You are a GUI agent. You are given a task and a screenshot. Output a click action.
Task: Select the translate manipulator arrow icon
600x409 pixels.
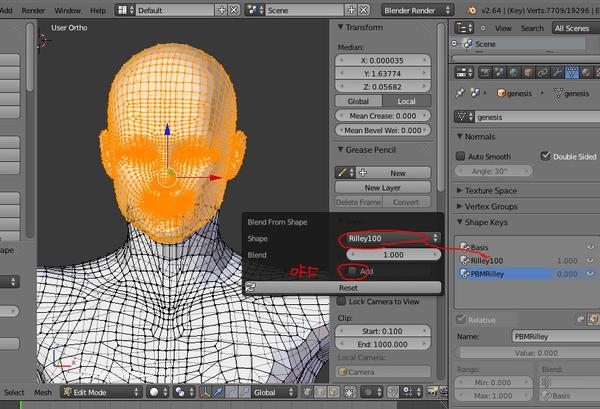218,392
